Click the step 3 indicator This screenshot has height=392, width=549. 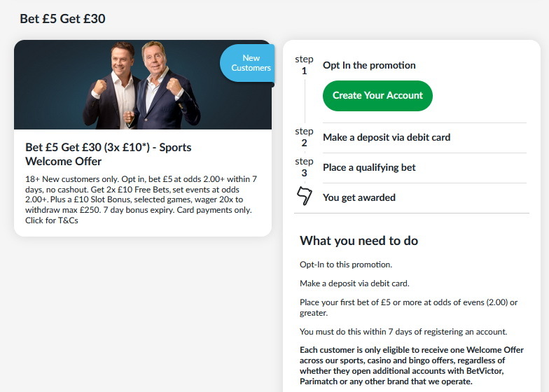304,167
